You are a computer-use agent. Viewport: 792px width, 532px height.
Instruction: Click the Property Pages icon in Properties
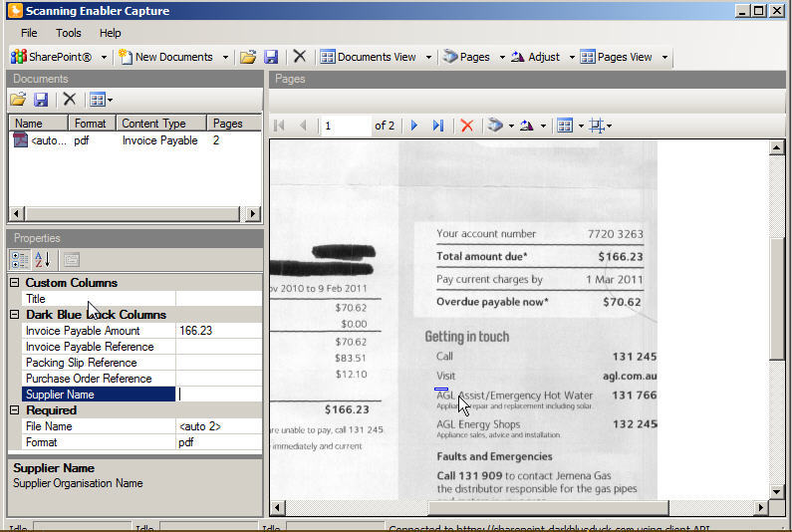coord(72,260)
